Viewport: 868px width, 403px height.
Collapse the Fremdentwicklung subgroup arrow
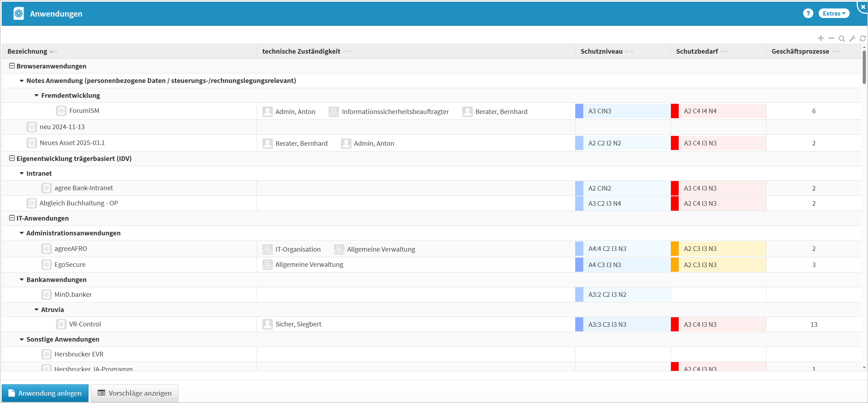(x=36, y=95)
